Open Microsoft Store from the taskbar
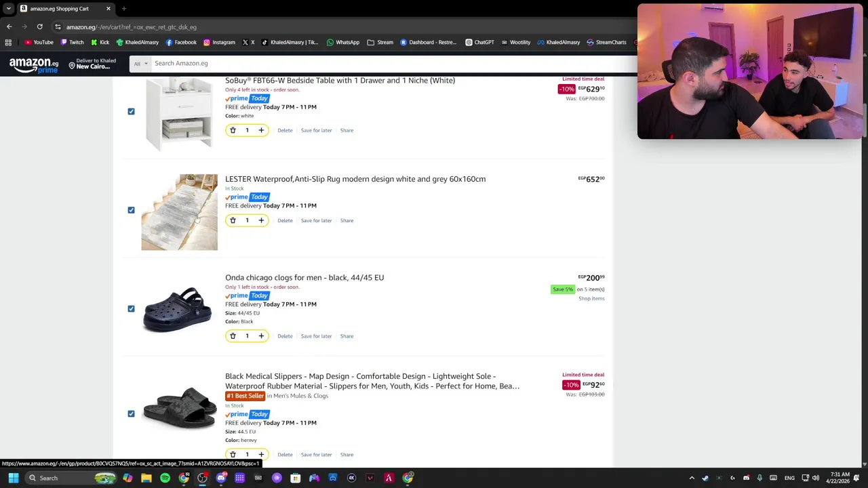868x488 pixels. point(296,478)
